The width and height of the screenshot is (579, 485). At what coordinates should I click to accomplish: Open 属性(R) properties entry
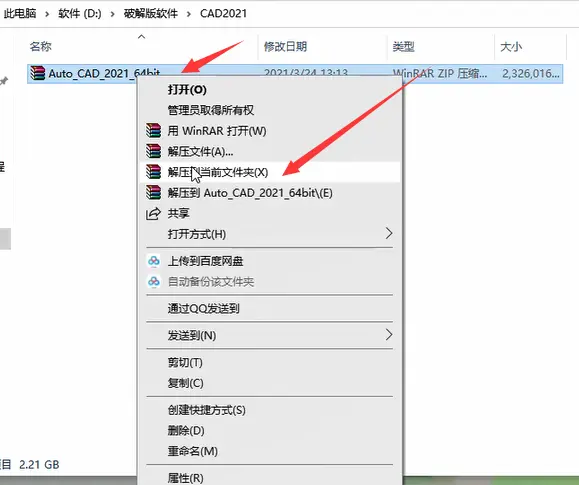coord(270,478)
